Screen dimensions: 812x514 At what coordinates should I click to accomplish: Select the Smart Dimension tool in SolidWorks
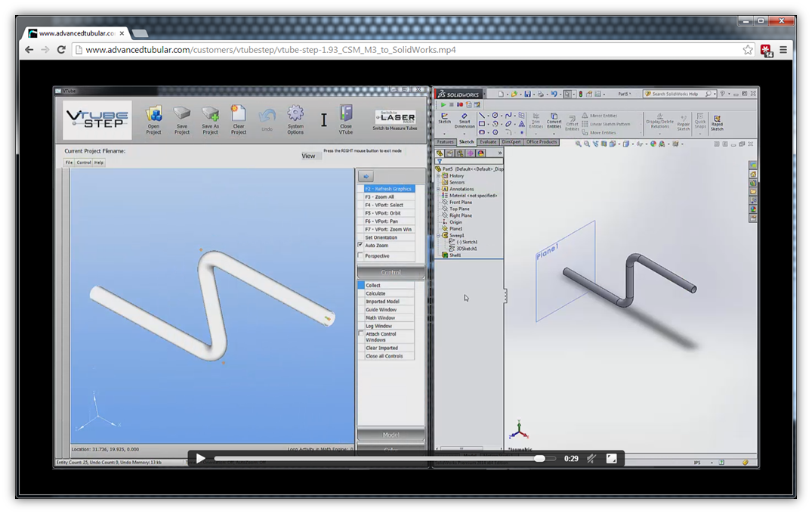pyautogui.click(x=464, y=119)
